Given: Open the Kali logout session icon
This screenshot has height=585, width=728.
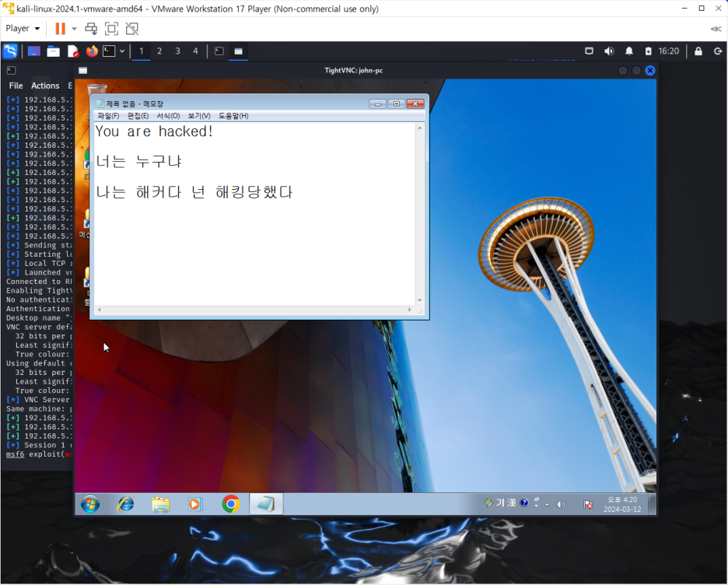Looking at the screenshot, I should click(718, 51).
